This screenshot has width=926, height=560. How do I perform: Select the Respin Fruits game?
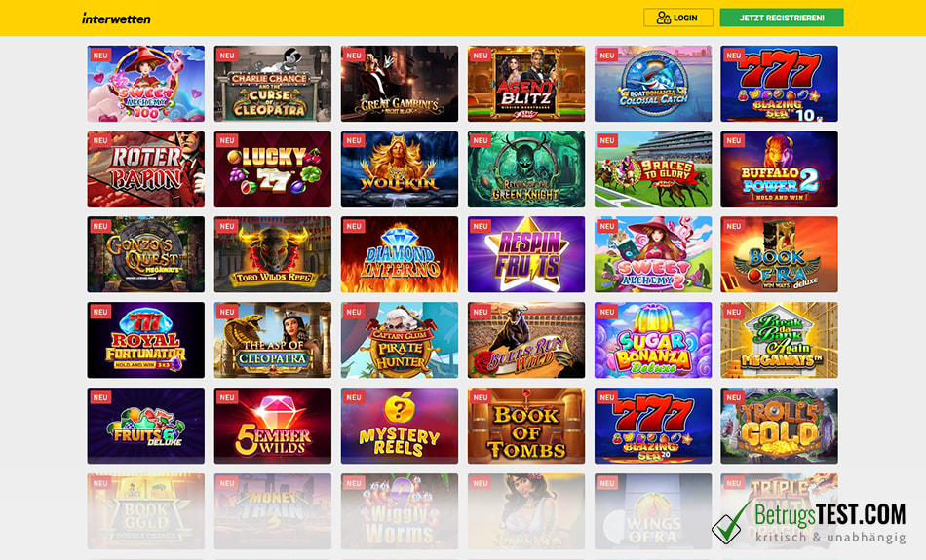pyautogui.click(x=526, y=254)
